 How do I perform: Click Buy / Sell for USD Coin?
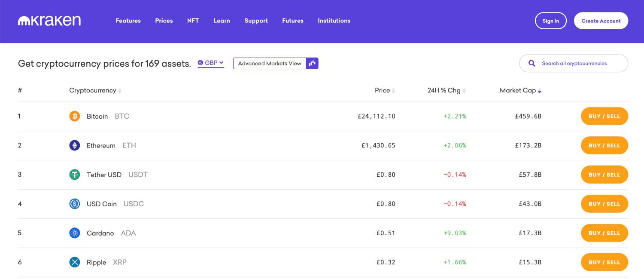(605, 204)
